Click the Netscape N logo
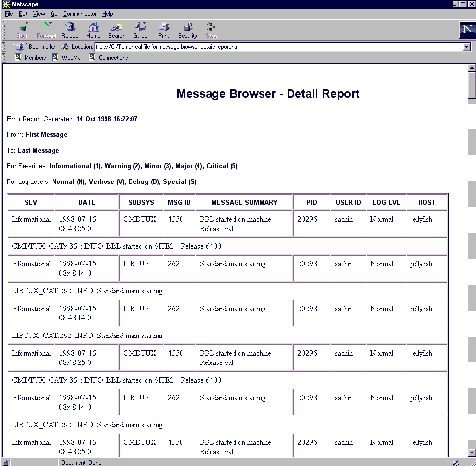Image resolution: width=476 pixels, height=466 pixels. pyautogui.click(x=467, y=30)
